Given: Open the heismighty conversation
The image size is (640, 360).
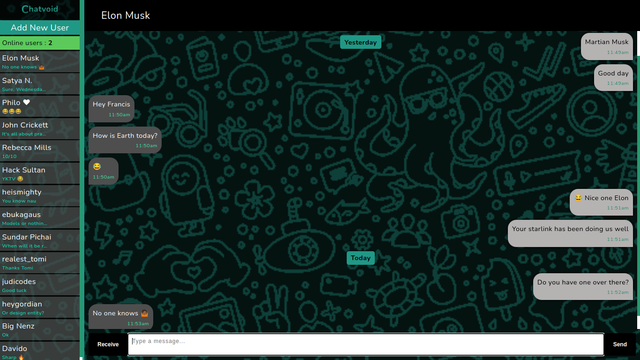Looking at the screenshot, I should (x=40, y=196).
